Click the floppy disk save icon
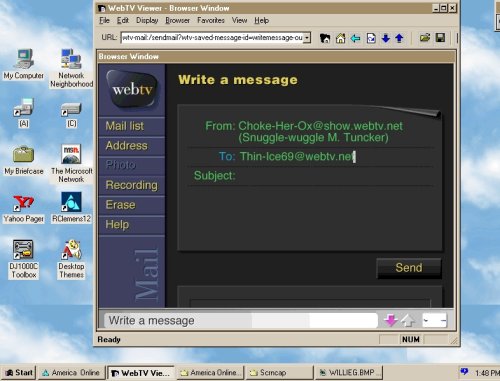 [x=440, y=38]
